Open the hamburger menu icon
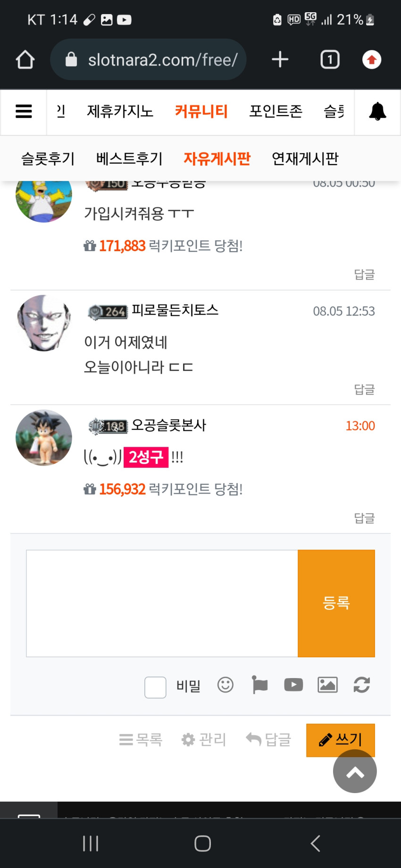This screenshot has height=868, width=401. pos(24,111)
